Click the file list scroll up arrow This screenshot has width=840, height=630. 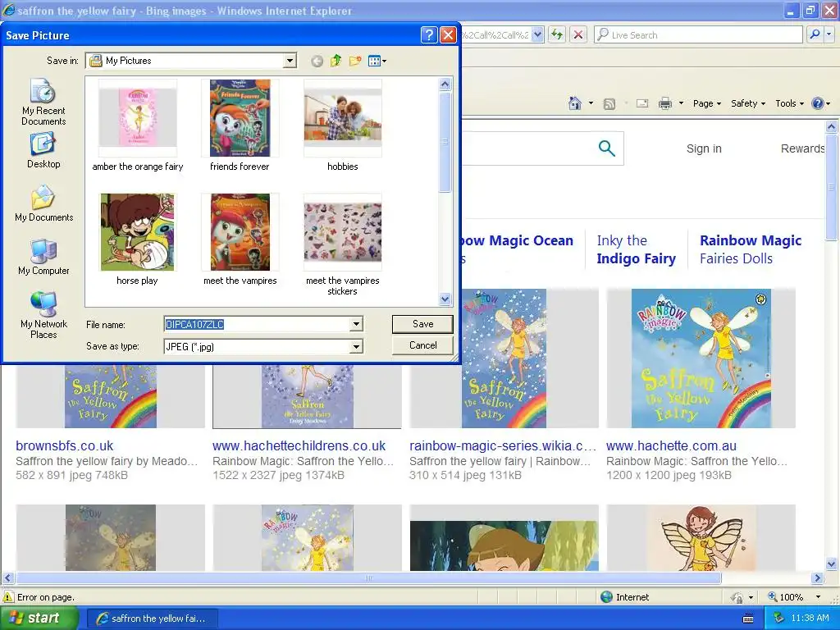tap(445, 84)
